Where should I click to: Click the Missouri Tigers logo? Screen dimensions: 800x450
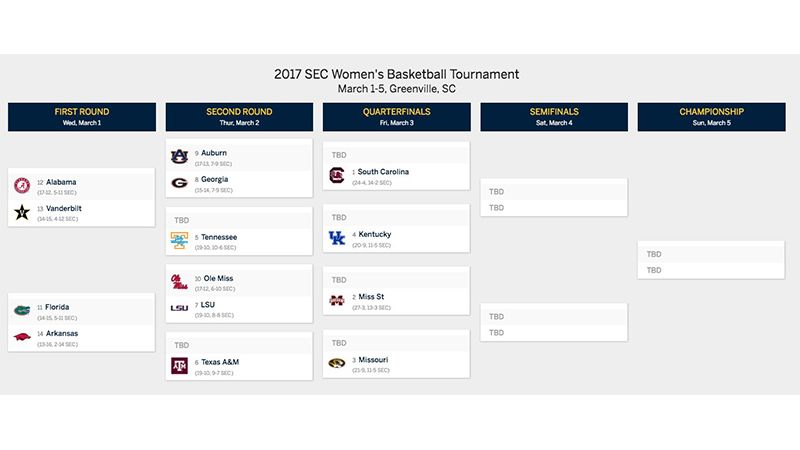pyautogui.click(x=337, y=363)
